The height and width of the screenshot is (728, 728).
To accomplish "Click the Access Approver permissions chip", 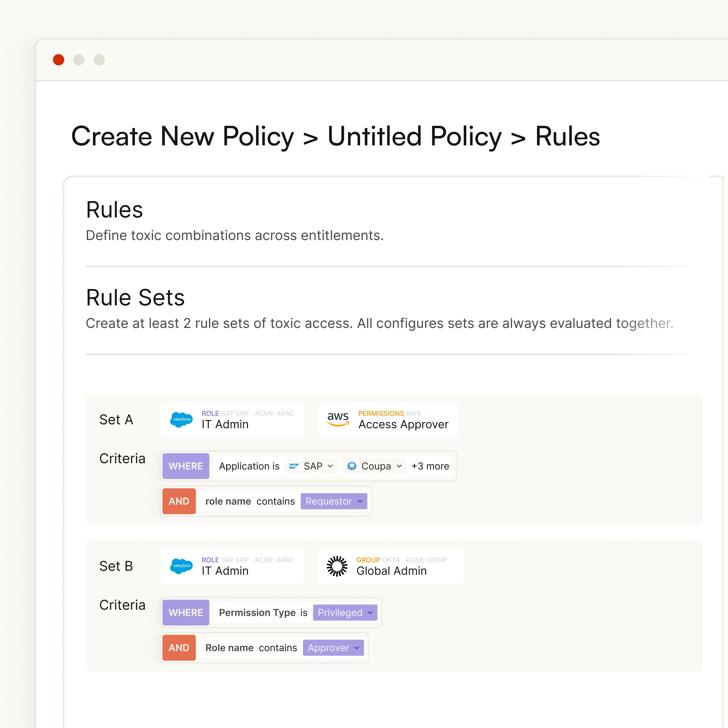I will tap(388, 420).
